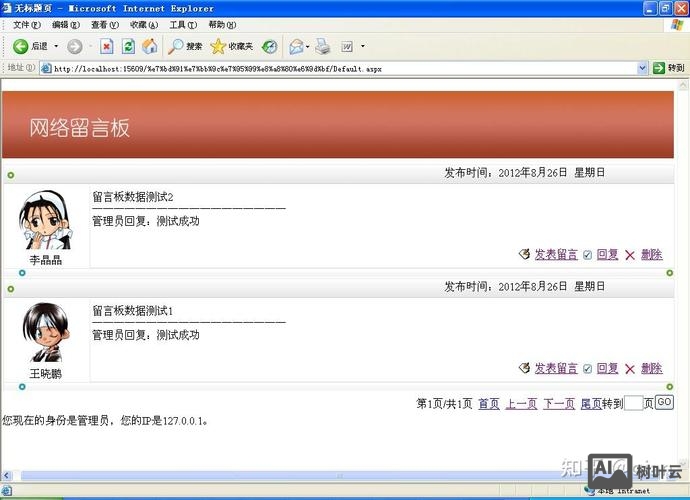The image size is (690, 500).
Task: Click the red X delete icon in 李晶晶's row
Action: 630,255
